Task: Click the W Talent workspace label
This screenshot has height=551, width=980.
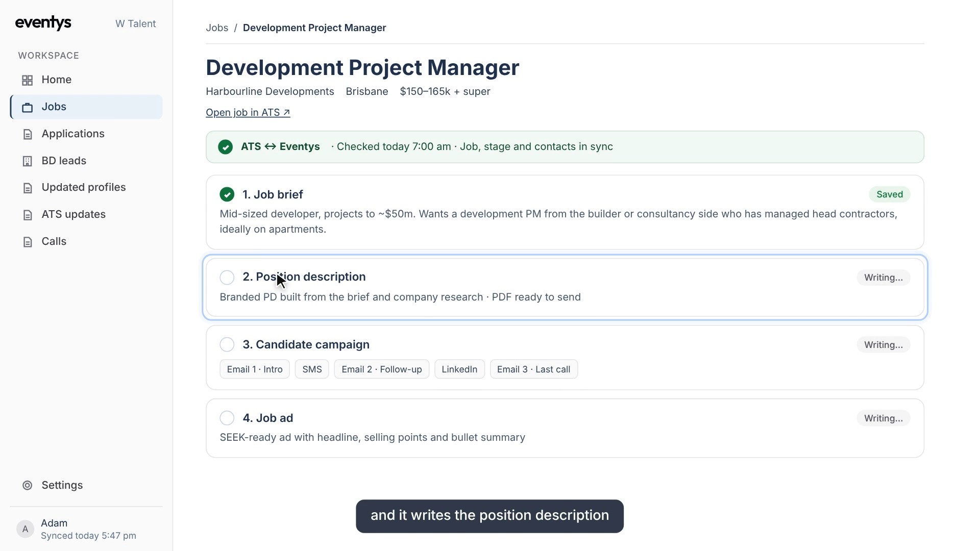Action: [136, 24]
